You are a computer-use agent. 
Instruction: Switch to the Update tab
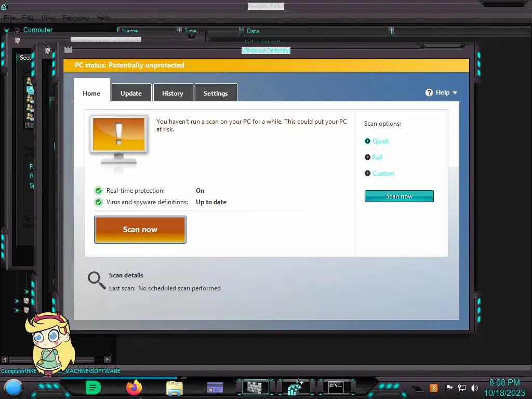[131, 93]
